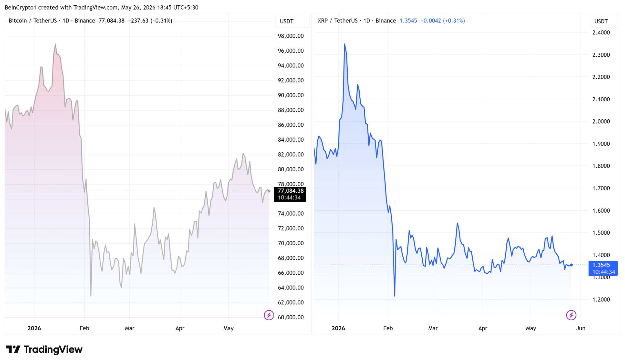
Task: Click the TradingView logo at the bottom left
Action: [x=44, y=349]
